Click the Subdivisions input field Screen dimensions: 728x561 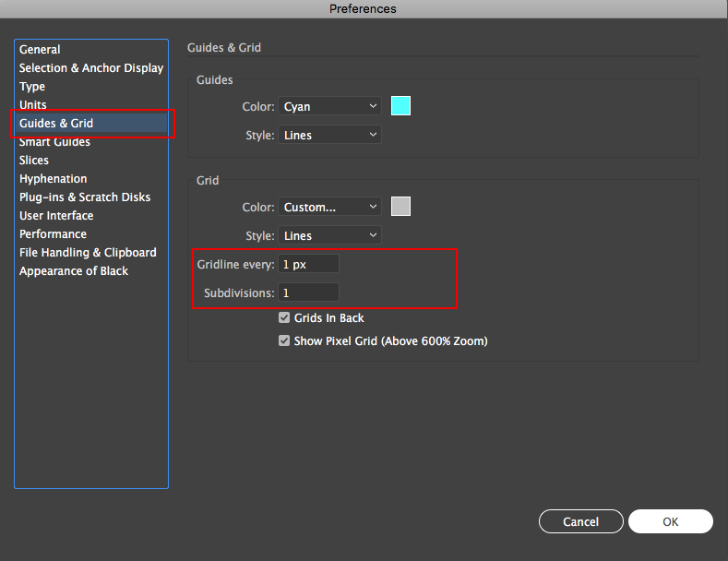[308, 292]
